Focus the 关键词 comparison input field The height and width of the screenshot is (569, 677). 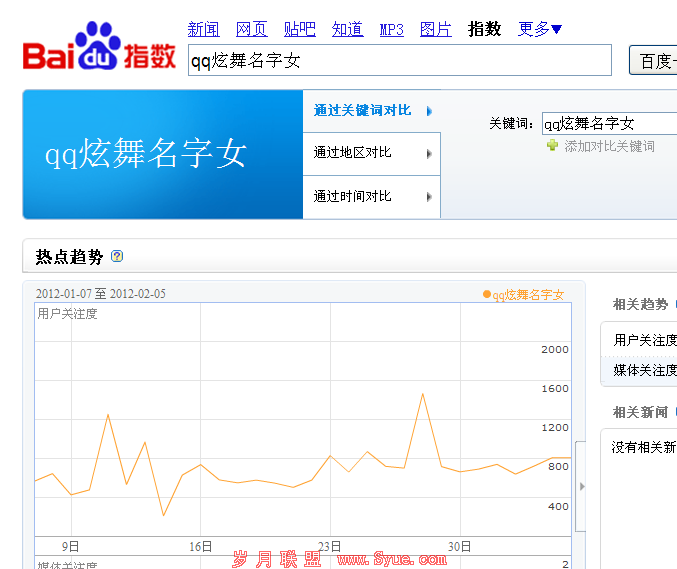click(608, 124)
